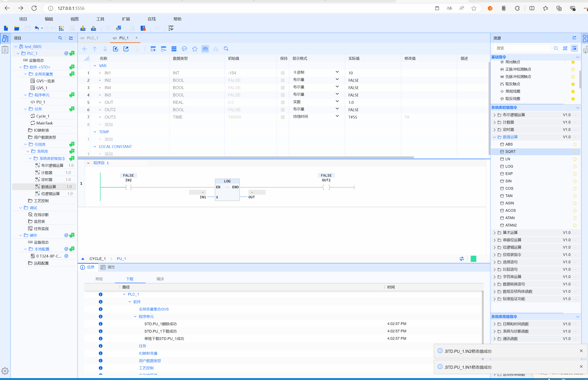The width and height of the screenshot is (588, 380).
Task: Toggle the retain checkbox for IN1
Action: [283, 73]
